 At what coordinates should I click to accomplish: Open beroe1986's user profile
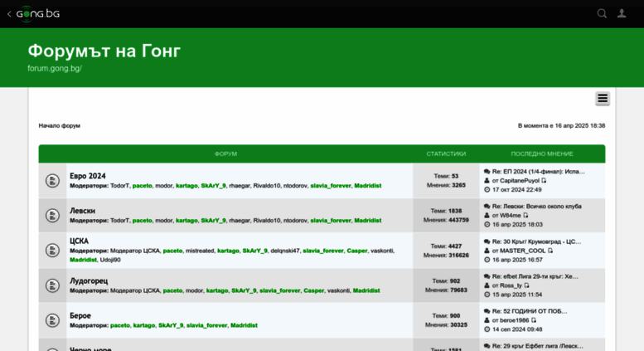point(514,320)
